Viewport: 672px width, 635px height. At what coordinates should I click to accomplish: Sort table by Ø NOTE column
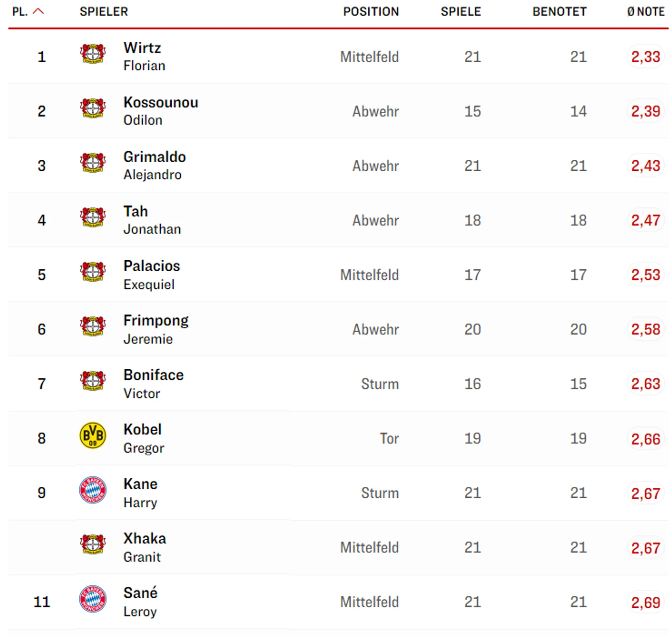pyautogui.click(x=646, y=12)
